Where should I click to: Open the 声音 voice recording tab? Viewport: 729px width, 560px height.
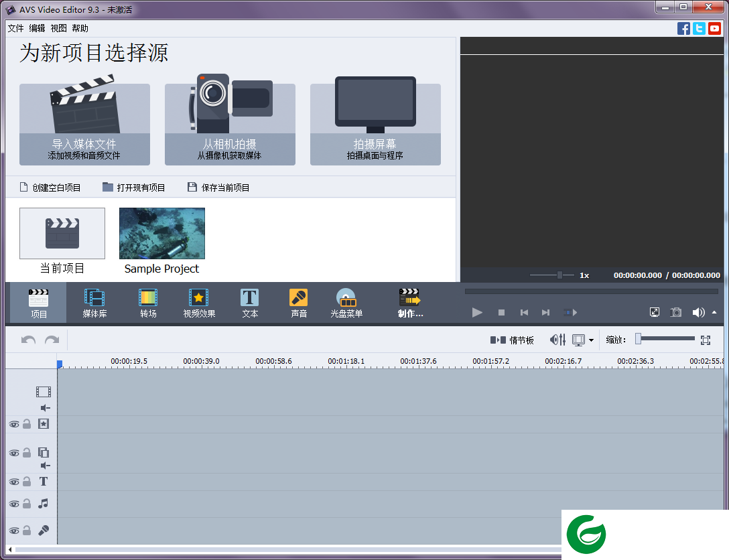[x=298, y=303]
